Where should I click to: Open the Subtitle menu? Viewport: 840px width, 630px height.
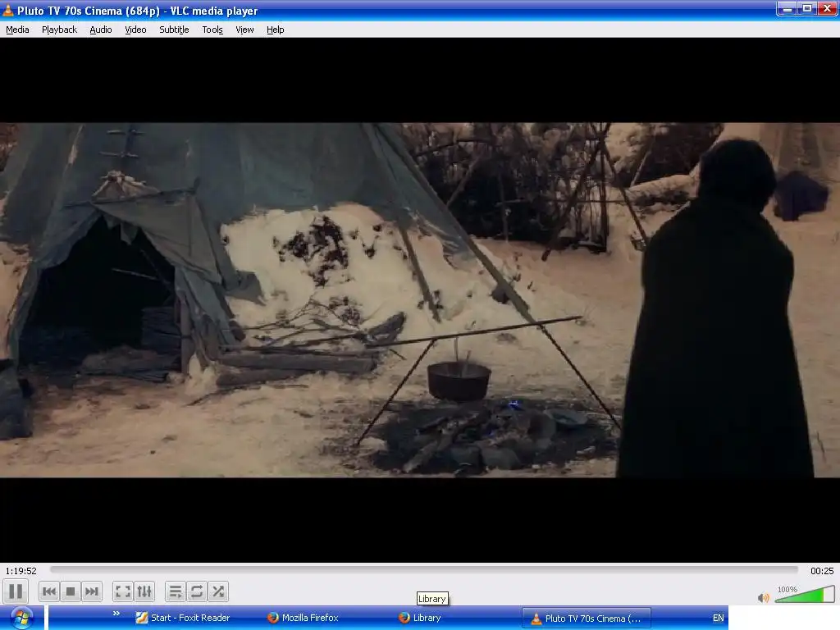tap(174, 30)
